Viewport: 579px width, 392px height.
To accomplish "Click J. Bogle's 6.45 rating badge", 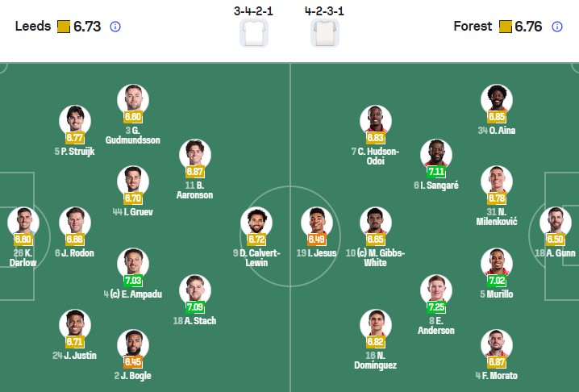I will tap(133, 362).
